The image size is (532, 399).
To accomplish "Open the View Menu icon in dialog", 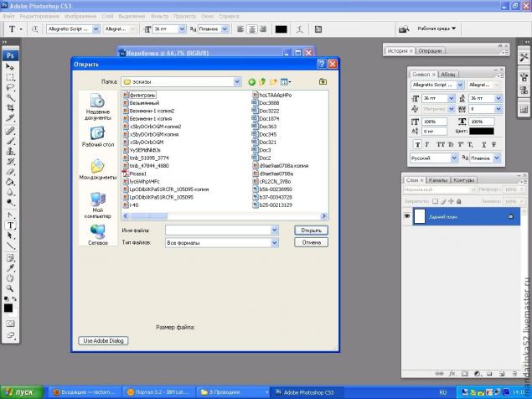I will tap(286, 82).
